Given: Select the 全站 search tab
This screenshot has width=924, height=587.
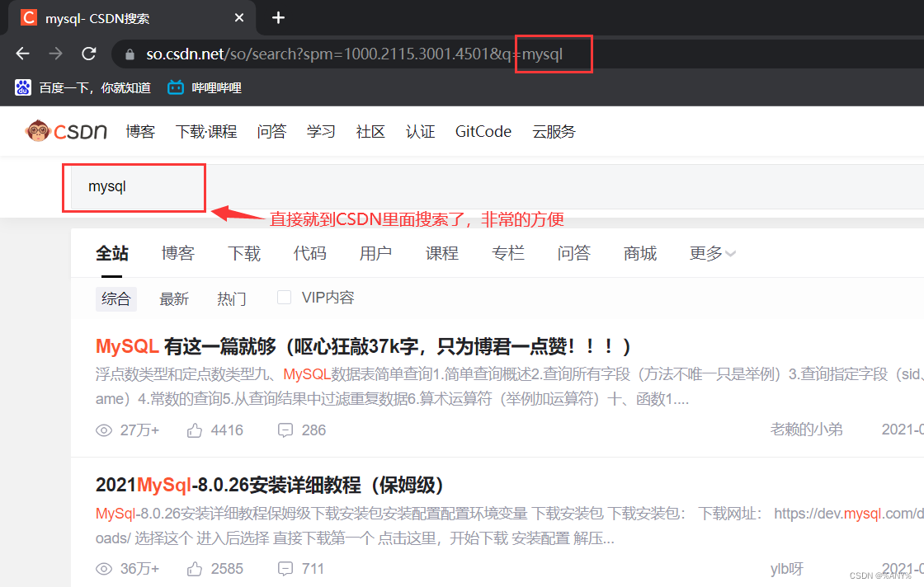Looking at the screenshot, I should (112, 253).
